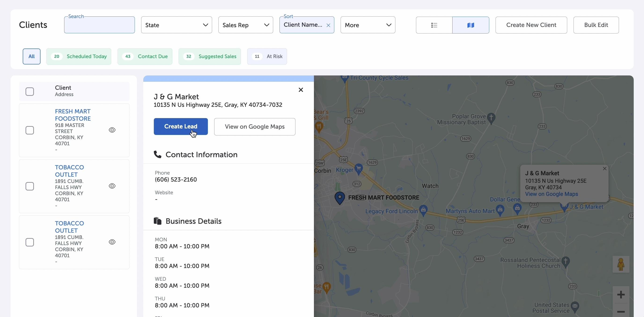Image resolution: width=644 pixels, height=317 pixels.
Task: Click into the Search field
Action: (99, 25)
